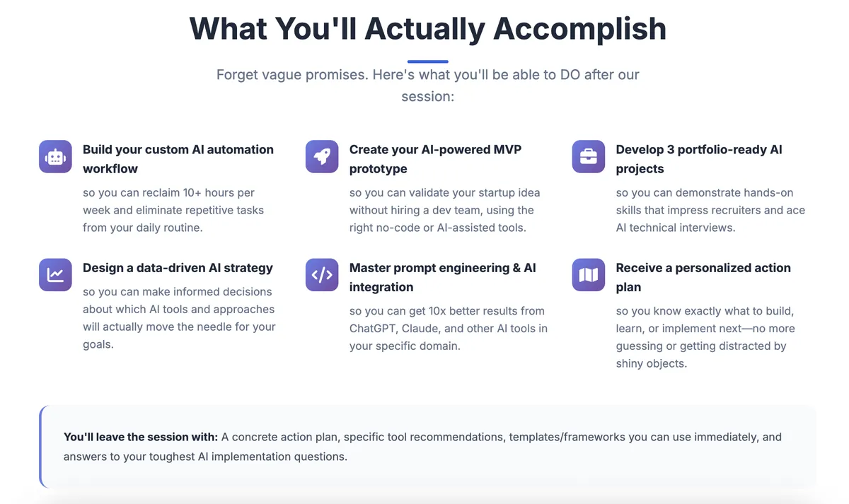The image size is (849, 504).
Task: Click the map icon for personalized action plan
Action: pos(589,275)
